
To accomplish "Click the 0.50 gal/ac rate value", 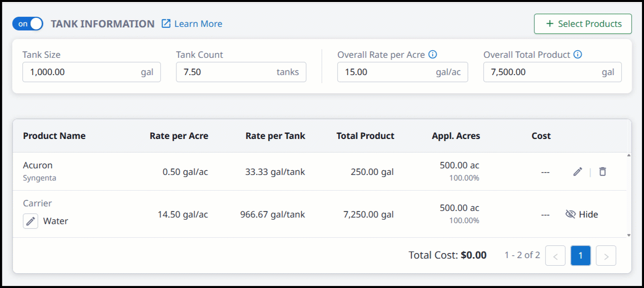I will coord(186,172).
